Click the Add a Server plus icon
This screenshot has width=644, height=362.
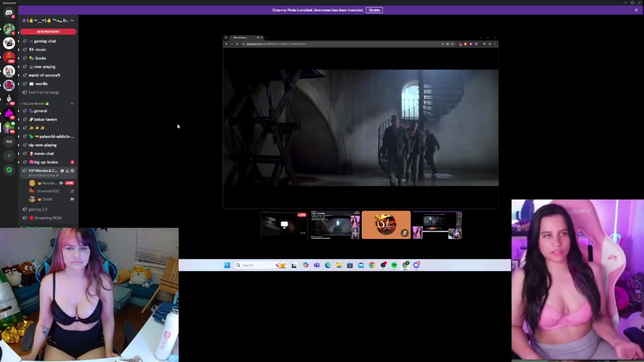tap(9, 156)
